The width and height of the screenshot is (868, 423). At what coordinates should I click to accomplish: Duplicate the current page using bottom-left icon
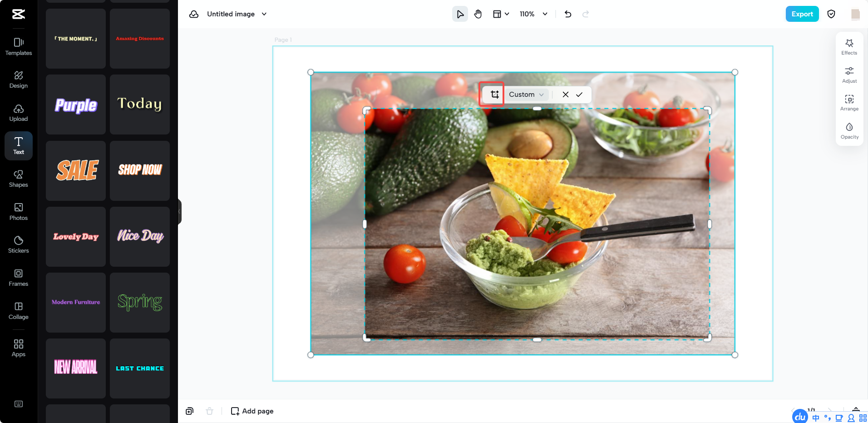(x=189, y=411)
